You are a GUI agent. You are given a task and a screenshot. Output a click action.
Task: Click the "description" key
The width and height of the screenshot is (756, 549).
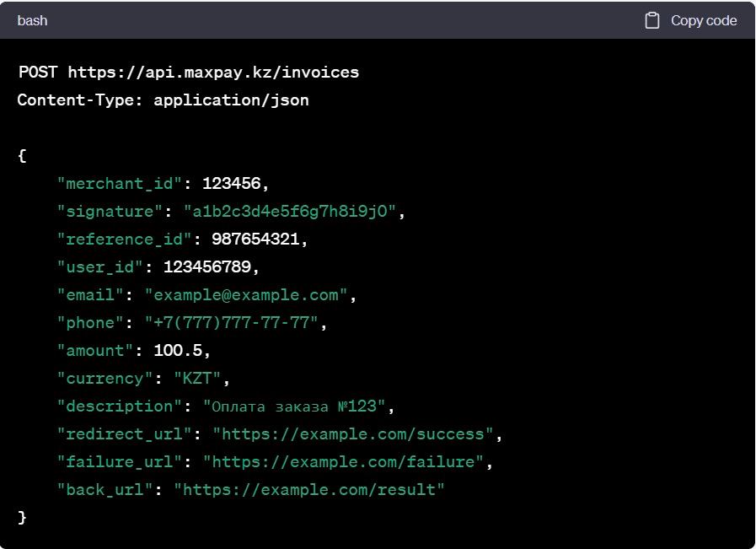click(x=120, y=406)
